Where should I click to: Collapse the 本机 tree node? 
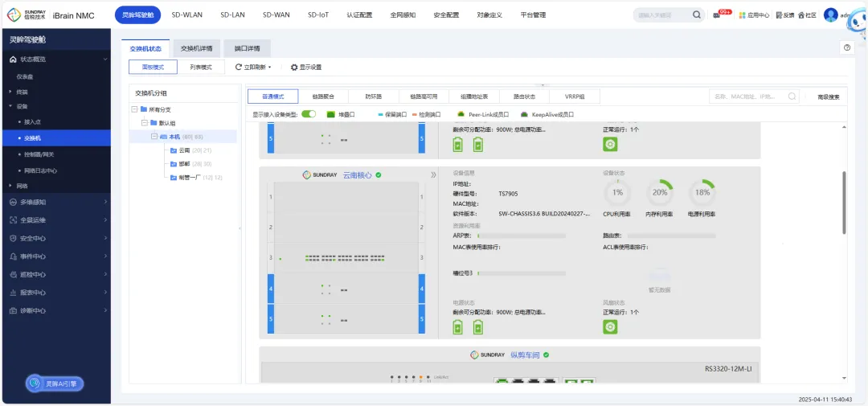pyautogui.click(x=153, y=137)
